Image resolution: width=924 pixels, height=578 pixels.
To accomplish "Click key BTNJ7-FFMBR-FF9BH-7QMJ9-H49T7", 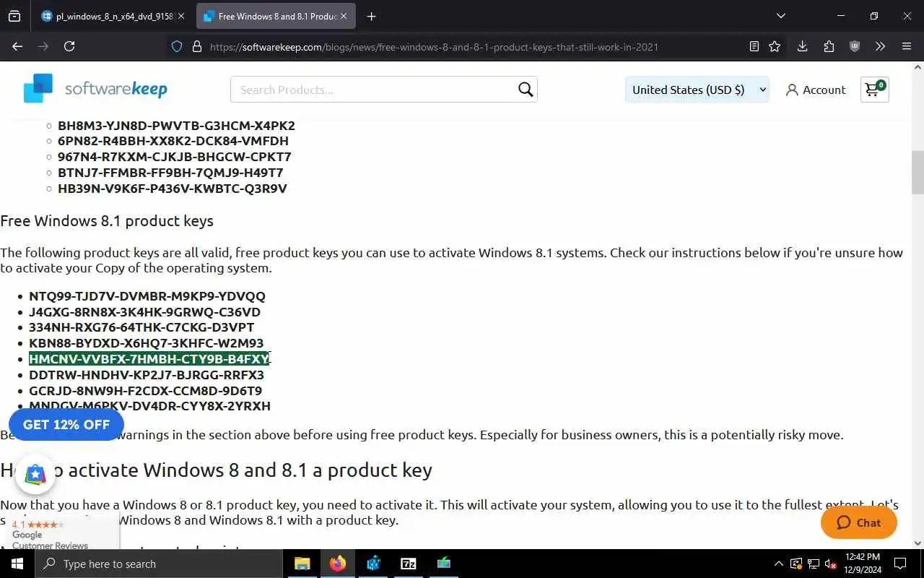I will tap(170, 173).
